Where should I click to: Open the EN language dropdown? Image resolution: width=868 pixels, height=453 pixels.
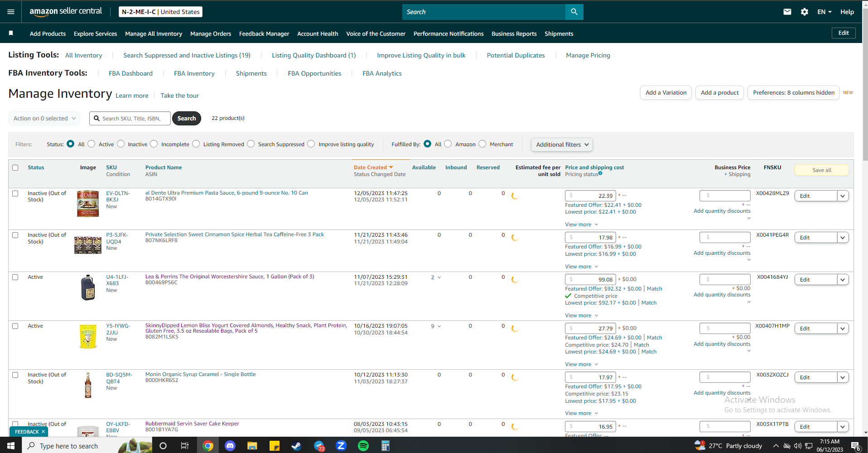click(825, 12)
